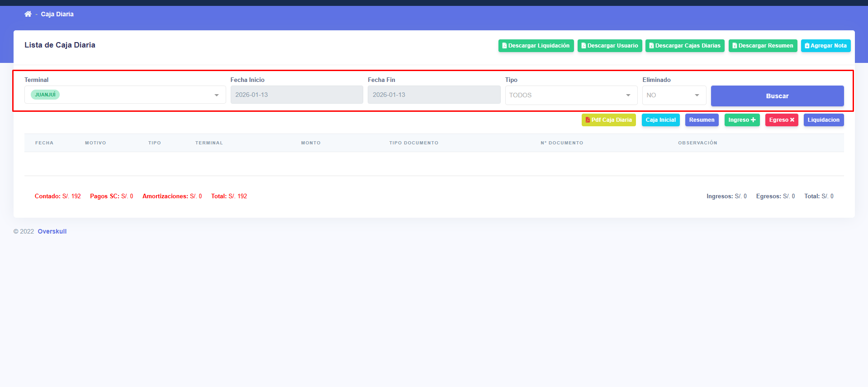Export the Pdf Caja Diaria
The image size is (868, 387).
click(608, 120)
